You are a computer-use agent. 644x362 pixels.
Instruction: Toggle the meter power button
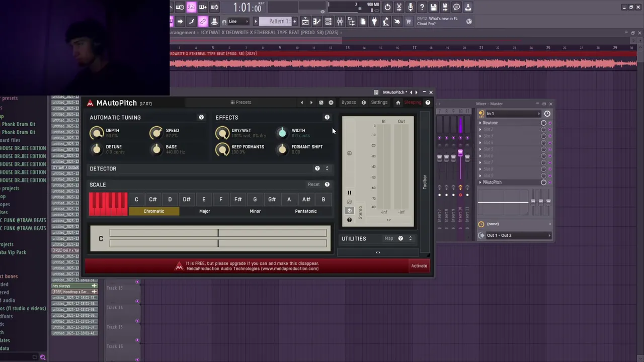click(x=349, y=211)
